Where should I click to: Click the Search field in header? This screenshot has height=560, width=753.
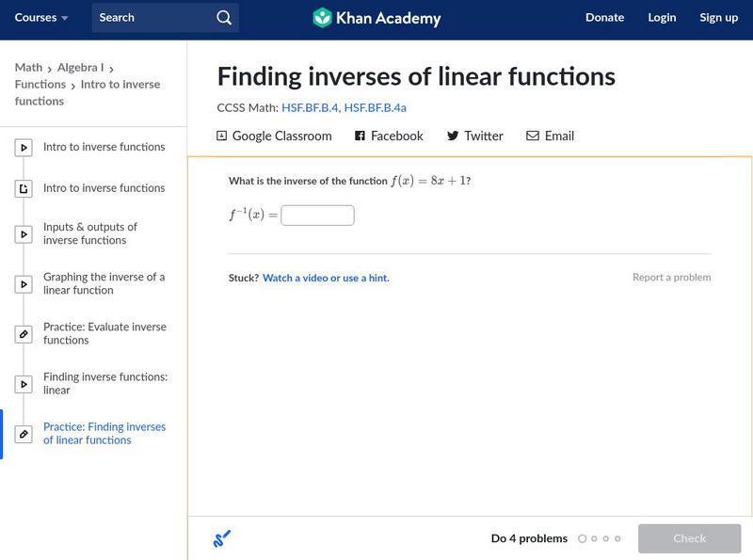point(155,18)
